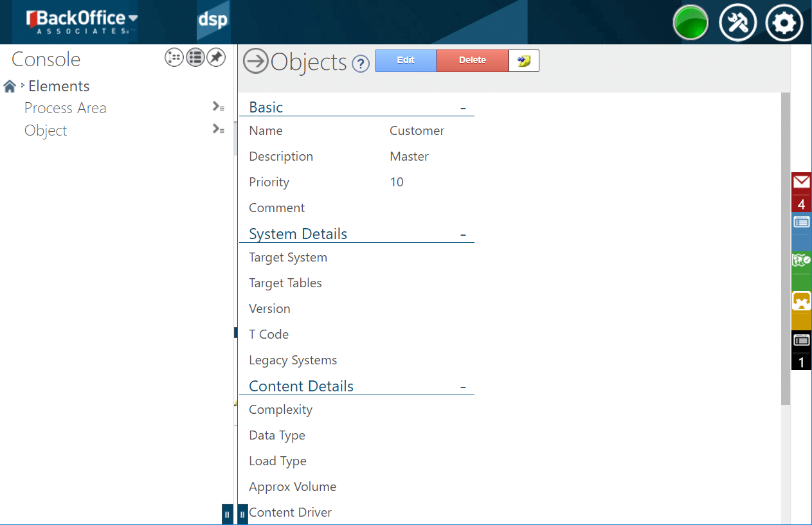Switch Console to list view

click(195, 58)
